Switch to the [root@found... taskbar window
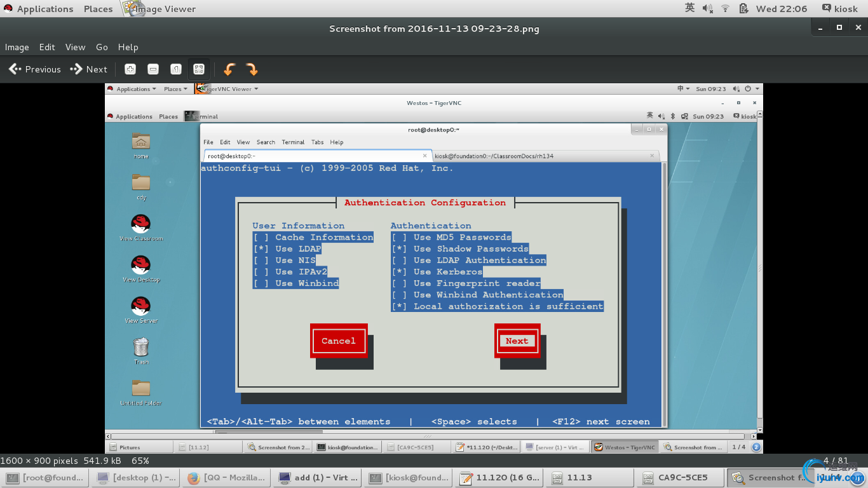 tap(46, 478)
